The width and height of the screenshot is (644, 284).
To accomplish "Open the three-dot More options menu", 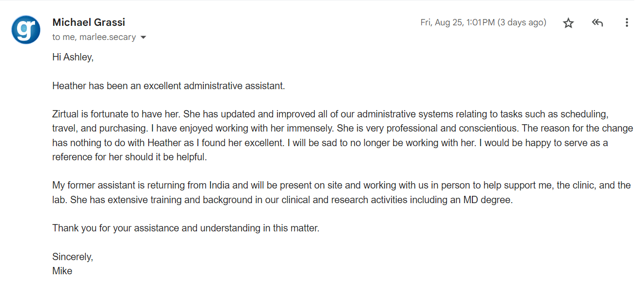I will click(626, 22).
